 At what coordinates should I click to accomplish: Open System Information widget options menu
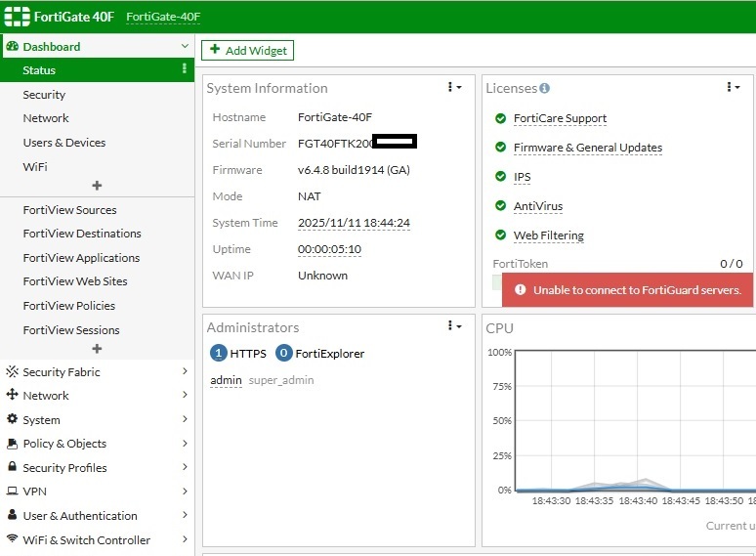pyautogui.click(x=454, y=88)
